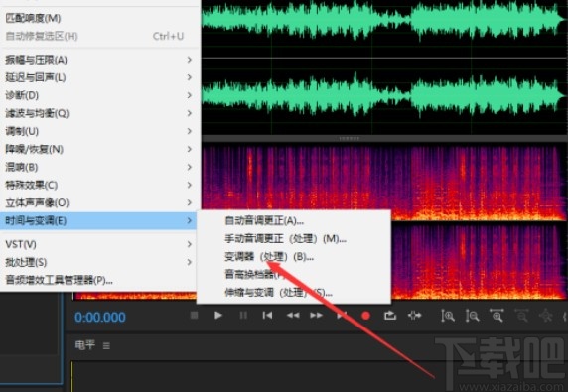Start recording with the red Record button
568x392 pixels.
coord(365,316)
